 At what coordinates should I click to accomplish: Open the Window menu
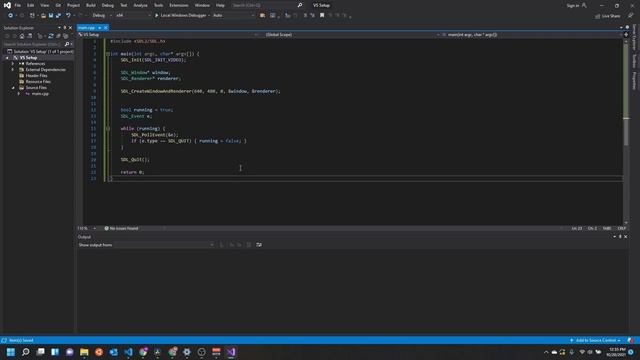point(202,5)
